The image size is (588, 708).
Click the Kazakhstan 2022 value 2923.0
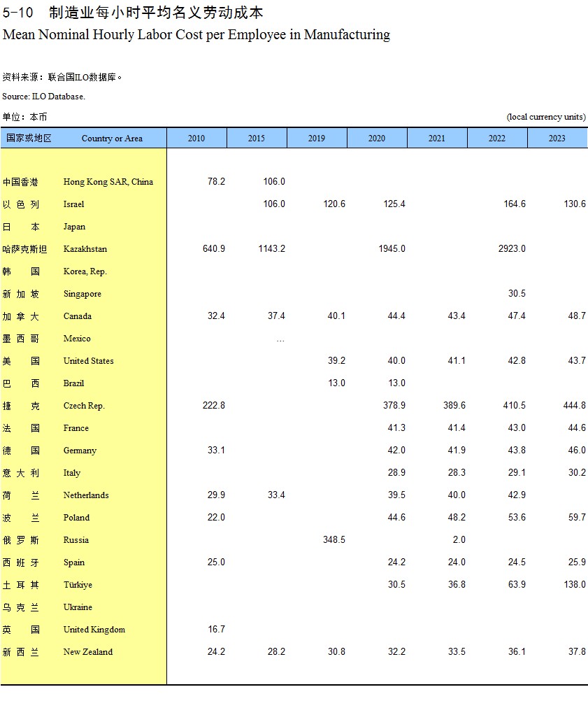click(511, 249)
